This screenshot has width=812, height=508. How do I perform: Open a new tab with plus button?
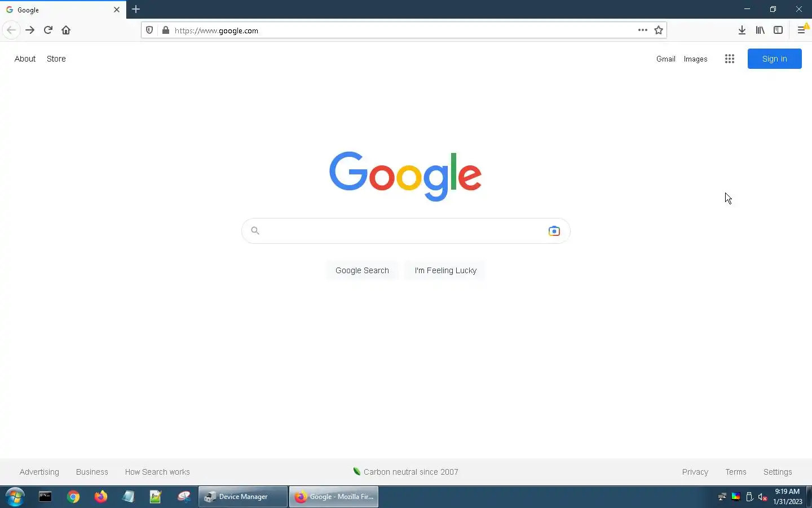tap(136, 9)
